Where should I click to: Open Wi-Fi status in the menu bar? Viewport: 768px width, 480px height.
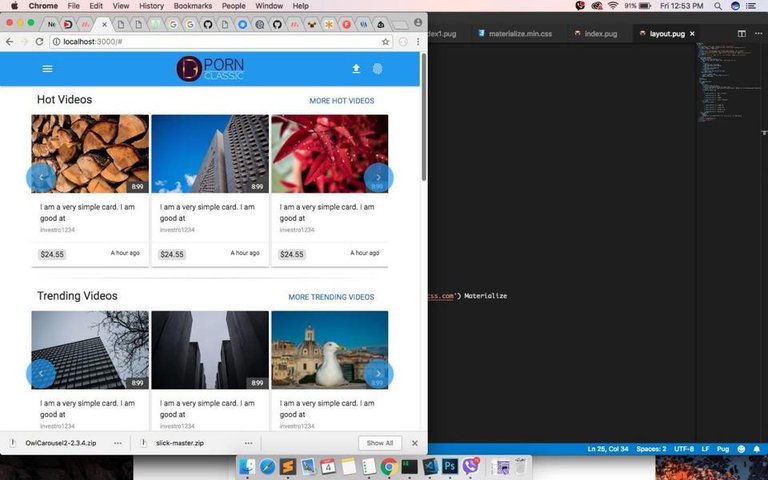click(613, 6)
